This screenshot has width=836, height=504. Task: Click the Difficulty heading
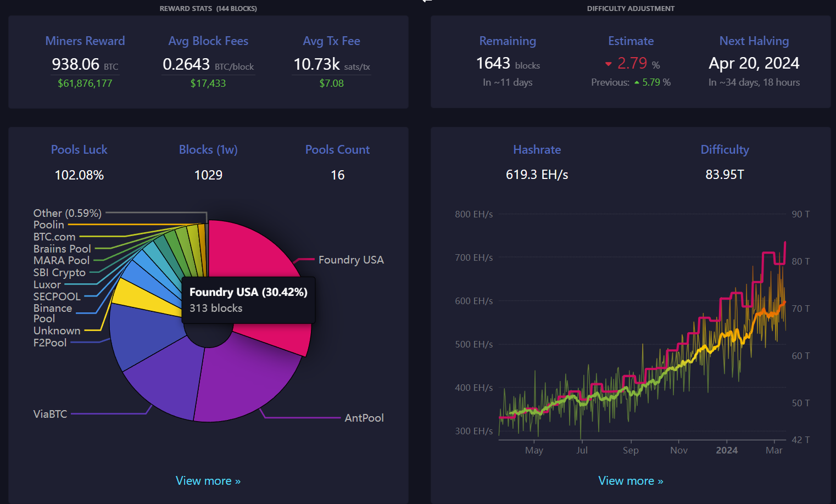(725, 150)
